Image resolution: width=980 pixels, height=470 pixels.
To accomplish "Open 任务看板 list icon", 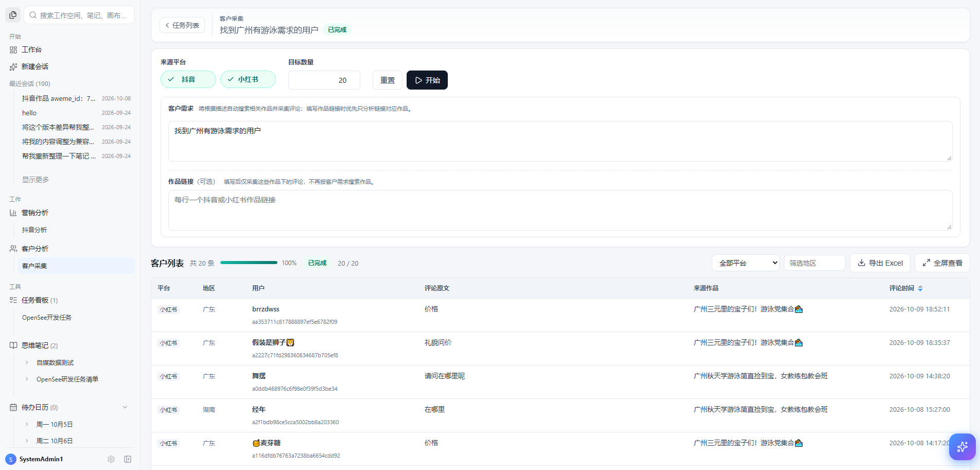I will 13,300.
